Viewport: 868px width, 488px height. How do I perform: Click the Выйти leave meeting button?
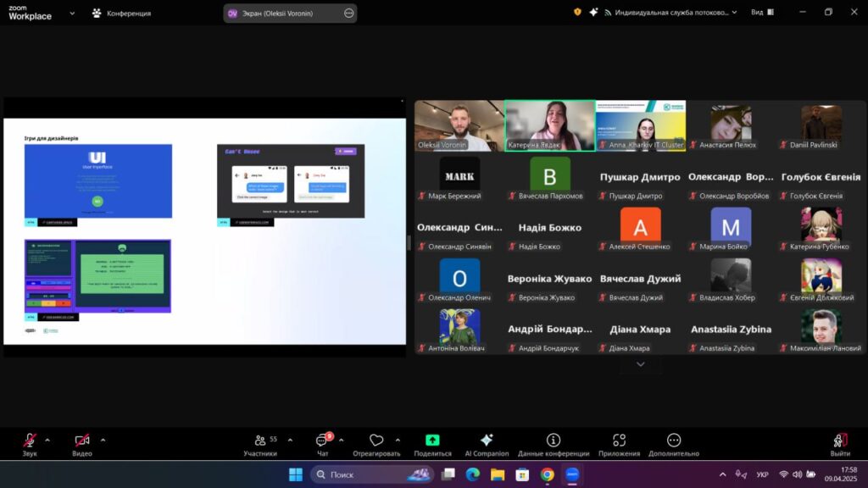(840, 445)
